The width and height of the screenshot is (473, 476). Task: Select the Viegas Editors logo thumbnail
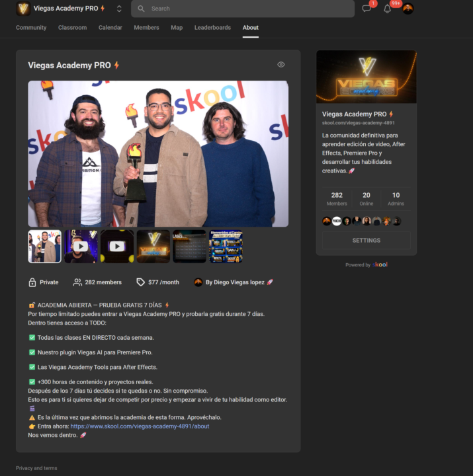153,247
